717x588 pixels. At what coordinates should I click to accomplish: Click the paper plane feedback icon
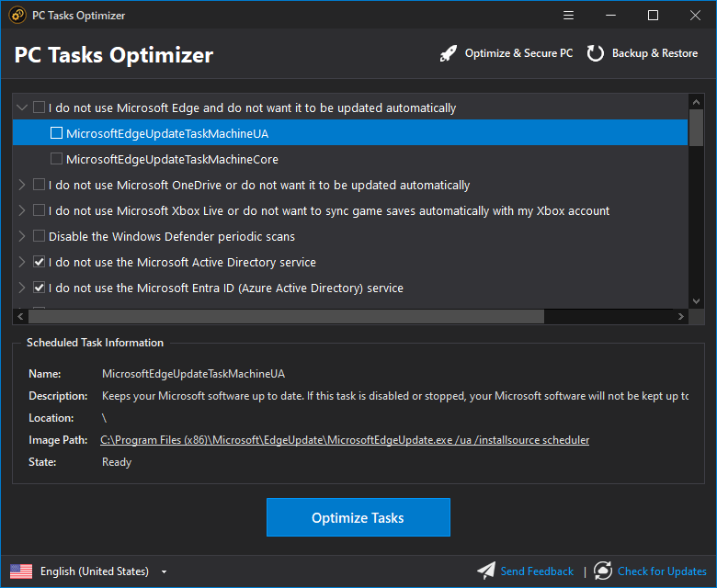click(486, 571)
